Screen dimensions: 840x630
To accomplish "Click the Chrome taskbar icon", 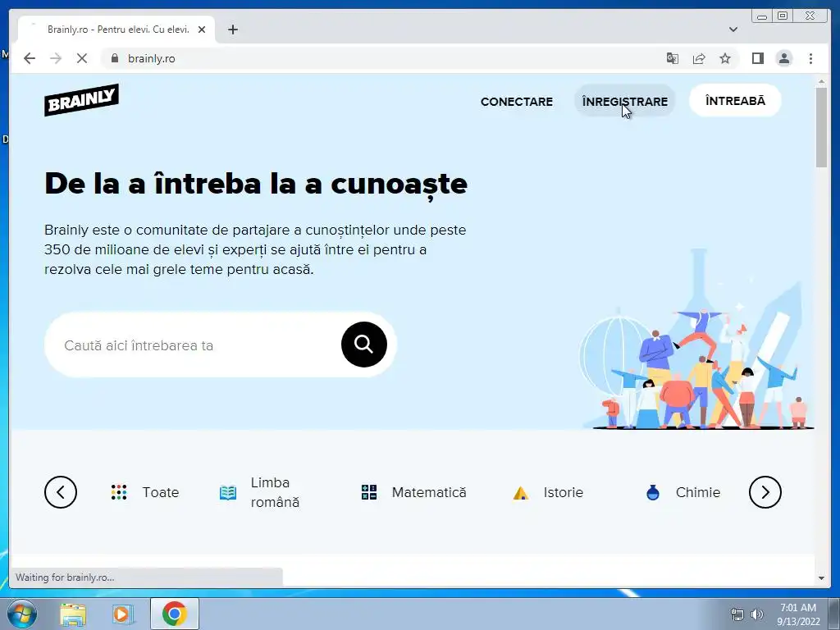I will 175,614.
